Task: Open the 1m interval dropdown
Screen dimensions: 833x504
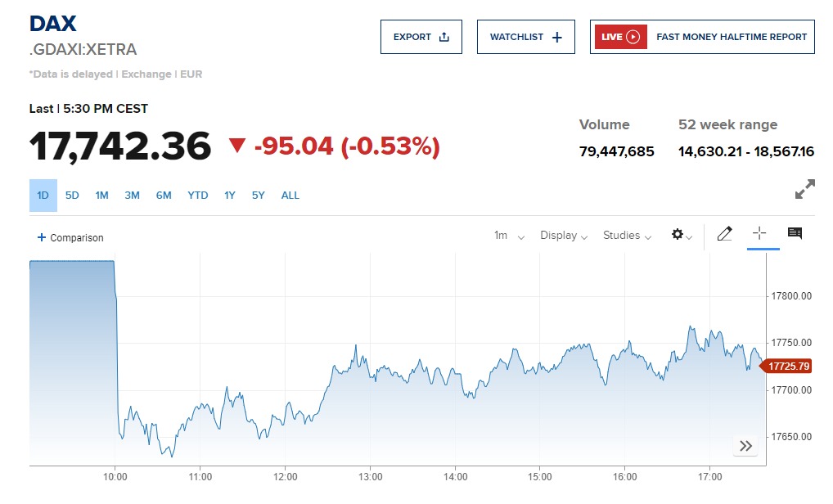Action: point(509,236)
